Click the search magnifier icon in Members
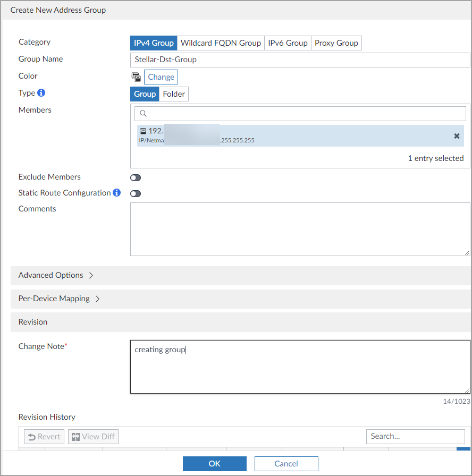The image size is (472, 476). (143, 114)
